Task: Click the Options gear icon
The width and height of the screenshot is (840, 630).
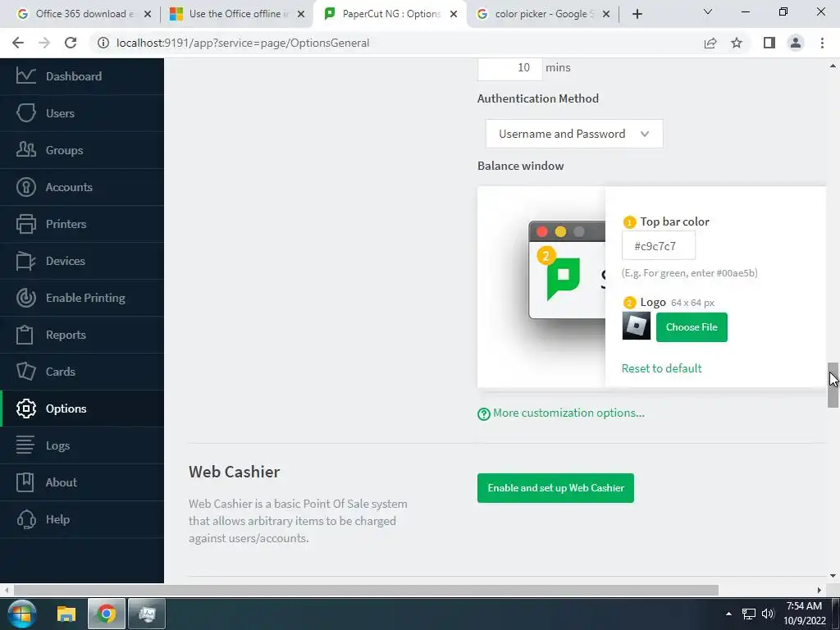Action: [25, 409]
